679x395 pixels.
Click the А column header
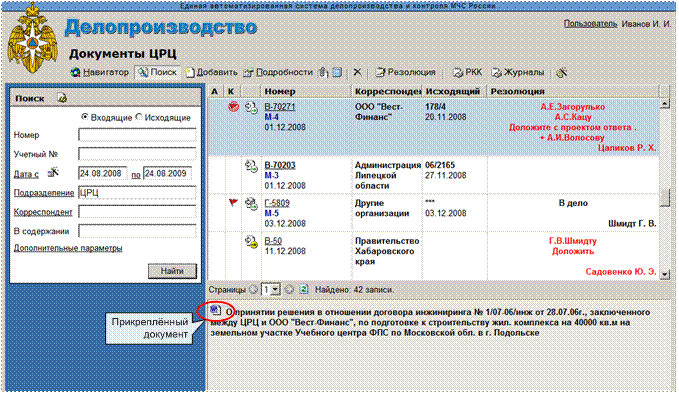[x=215, y=91]
